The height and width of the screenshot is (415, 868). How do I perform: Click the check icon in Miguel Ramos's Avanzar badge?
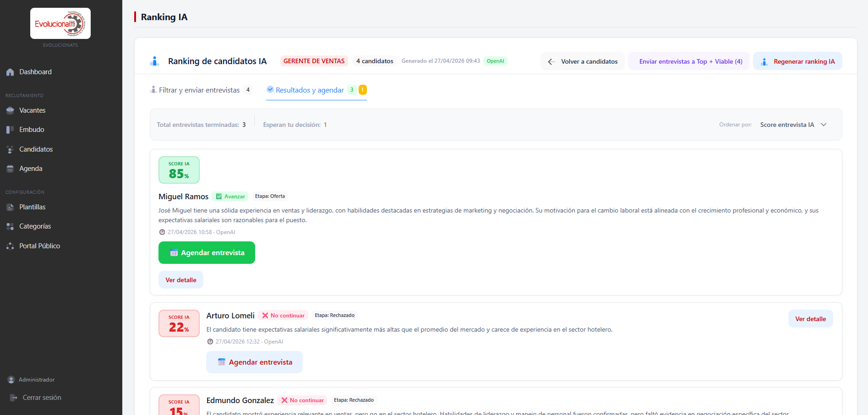(219, 197)
